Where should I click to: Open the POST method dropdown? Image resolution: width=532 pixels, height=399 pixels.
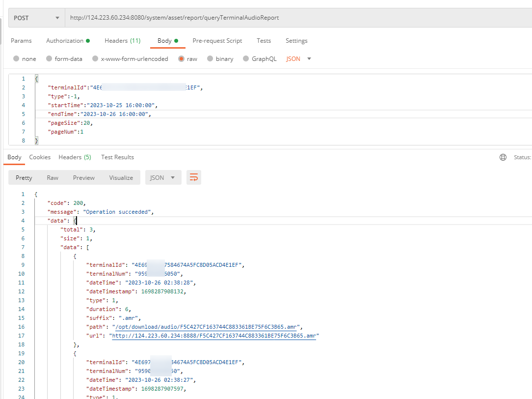(x=37, y=18)
